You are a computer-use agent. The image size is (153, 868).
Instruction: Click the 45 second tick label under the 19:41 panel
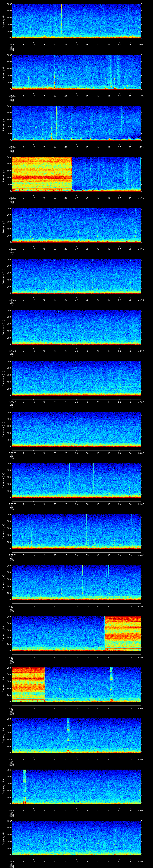pos(109,657)
